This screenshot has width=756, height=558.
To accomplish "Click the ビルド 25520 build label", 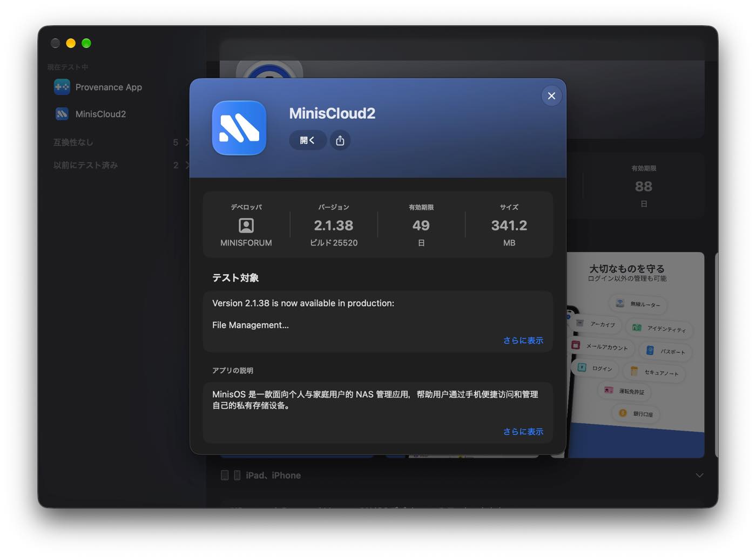I will (334, 243).
